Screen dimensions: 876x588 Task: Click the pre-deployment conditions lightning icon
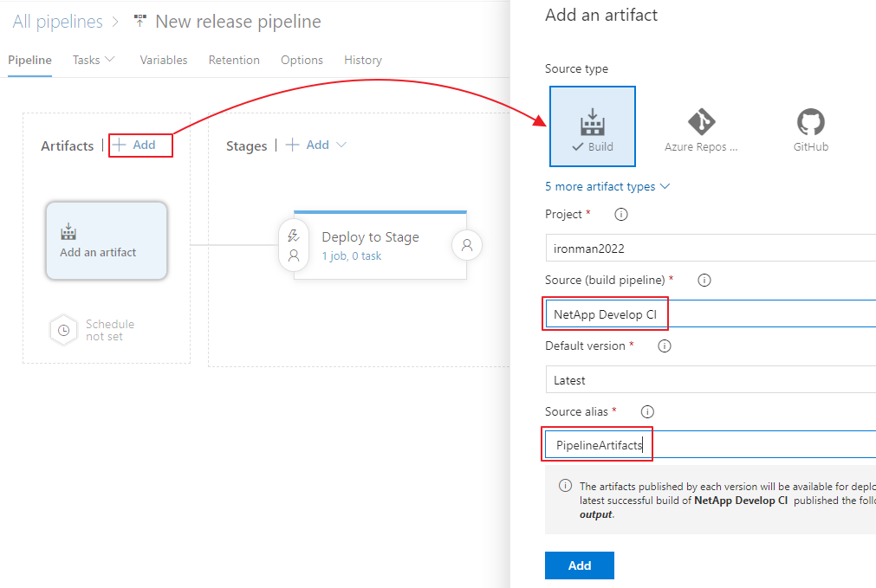(294, 236)
